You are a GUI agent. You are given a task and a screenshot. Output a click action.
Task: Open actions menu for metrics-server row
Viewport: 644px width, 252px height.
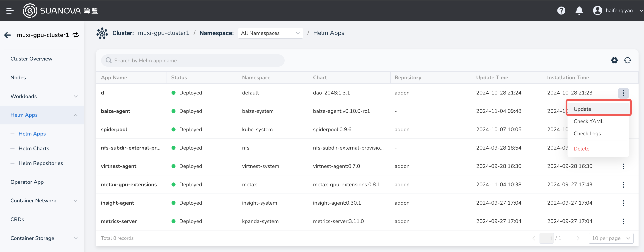point(623,221)
